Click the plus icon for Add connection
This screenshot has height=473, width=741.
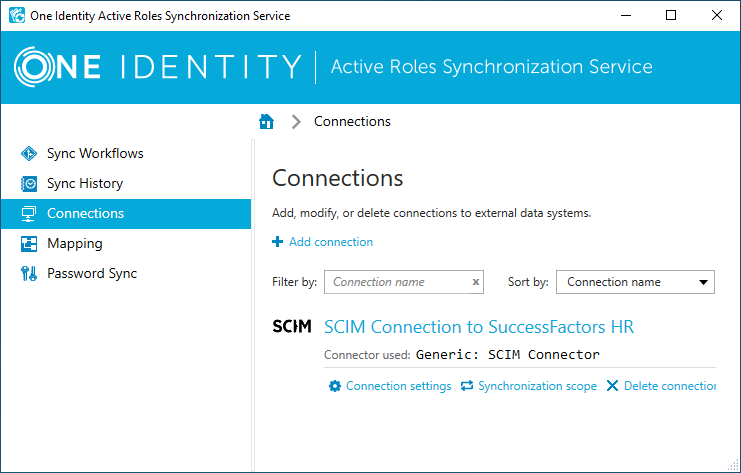277,242
